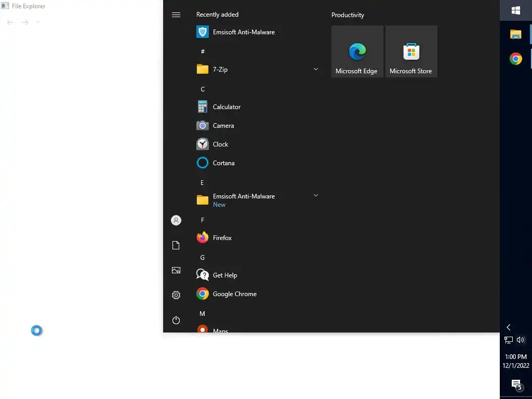Open the Microsoft Edge tile
This screenshot has width=532, height=399.
click(357, 51)
